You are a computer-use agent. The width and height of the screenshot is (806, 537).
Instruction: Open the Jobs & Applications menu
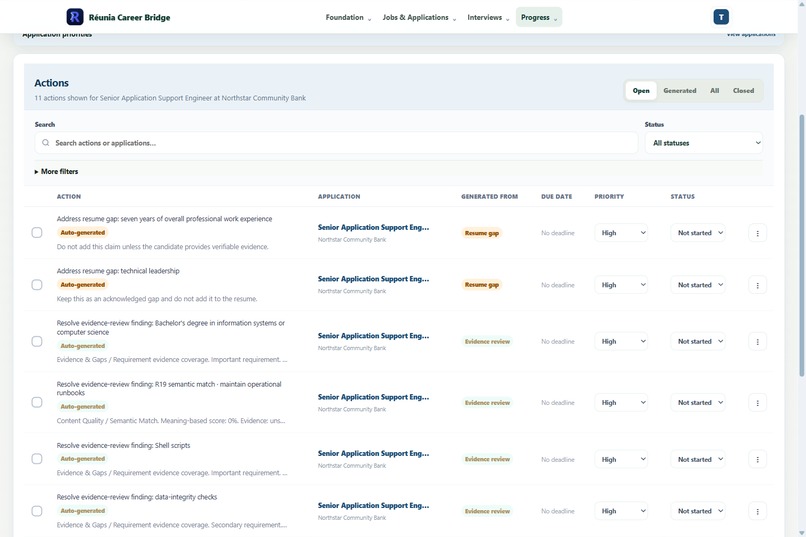419,17
